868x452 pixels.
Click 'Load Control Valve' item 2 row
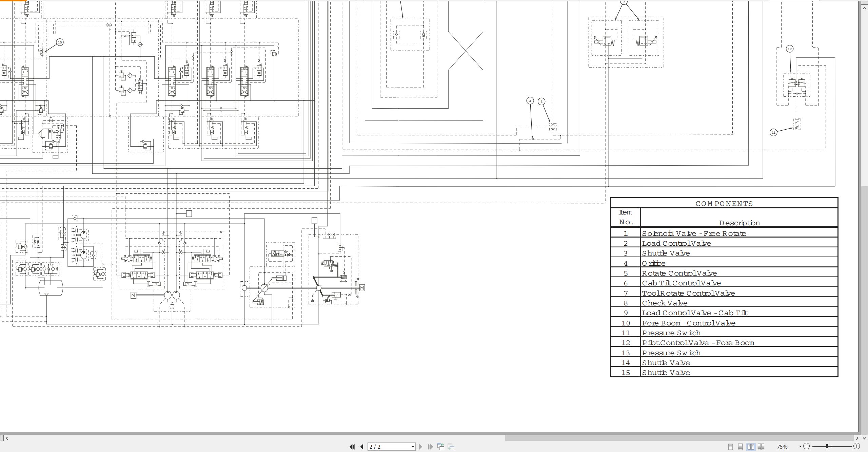tap(724, 243)
